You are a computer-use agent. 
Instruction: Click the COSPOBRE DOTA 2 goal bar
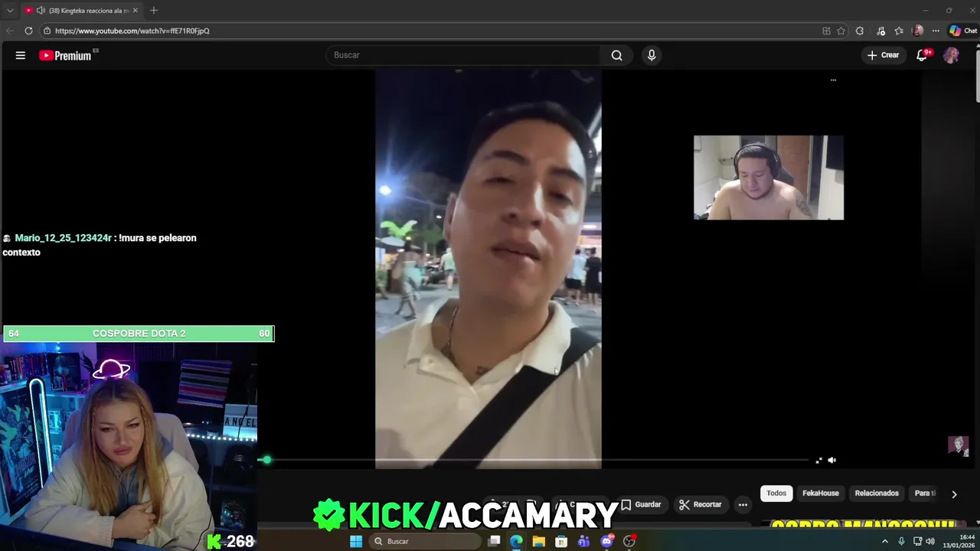click(x=139, y=334)
